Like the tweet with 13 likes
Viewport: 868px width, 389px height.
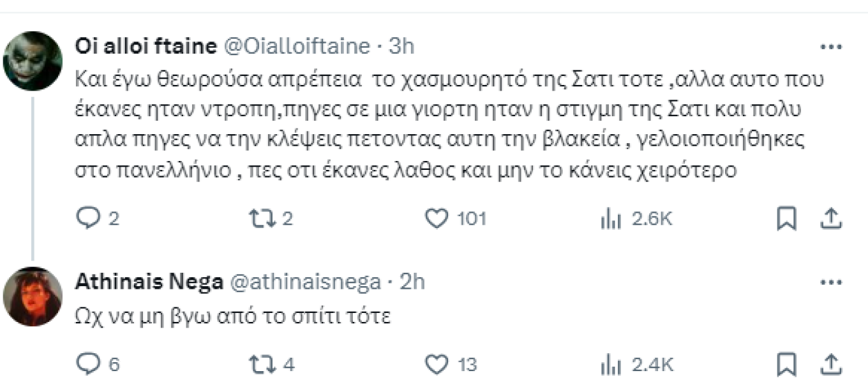(437, 365)
